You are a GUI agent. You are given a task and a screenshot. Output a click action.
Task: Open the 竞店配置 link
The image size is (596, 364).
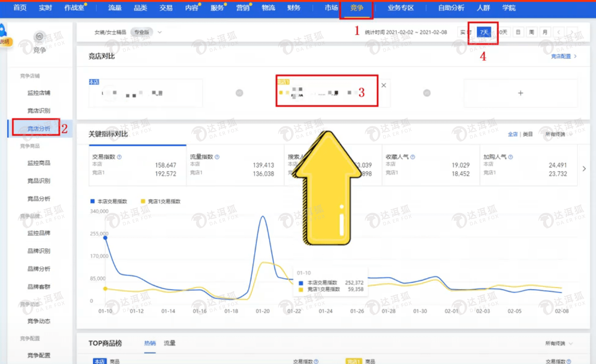pyautogui.click(x=563, y=56)
